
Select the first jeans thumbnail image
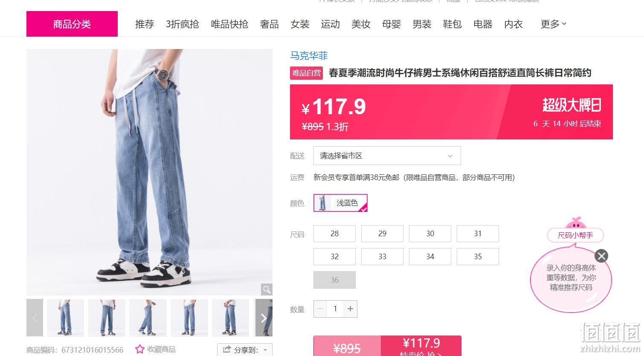(65, 318)
